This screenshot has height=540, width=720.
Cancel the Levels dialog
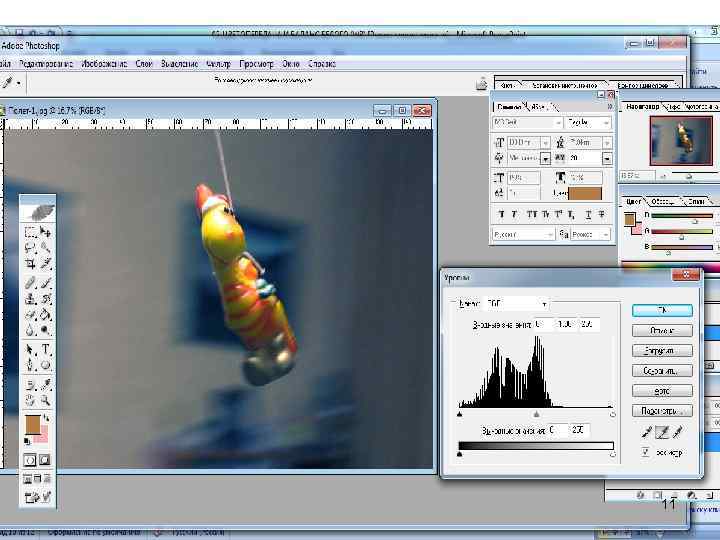coord(662,331)
